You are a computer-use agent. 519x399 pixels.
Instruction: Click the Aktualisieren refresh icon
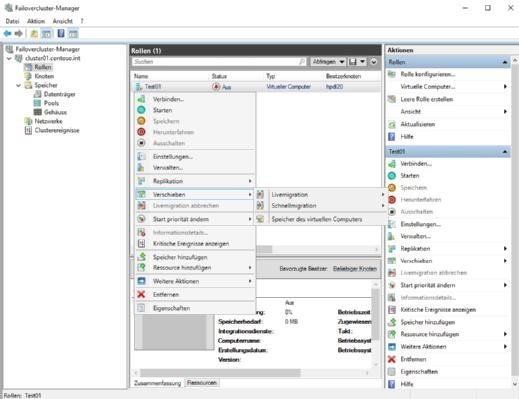[392, 124]
